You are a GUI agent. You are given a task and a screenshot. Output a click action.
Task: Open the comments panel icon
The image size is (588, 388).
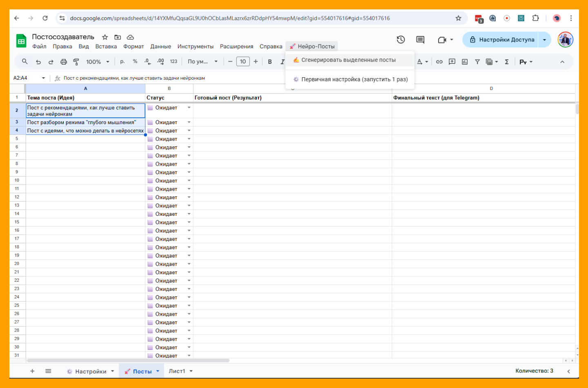[x=420, y=40]
